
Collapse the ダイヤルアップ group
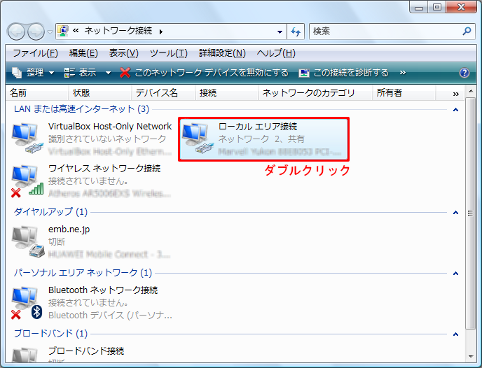pyautogui.click(x=456, y=212)
